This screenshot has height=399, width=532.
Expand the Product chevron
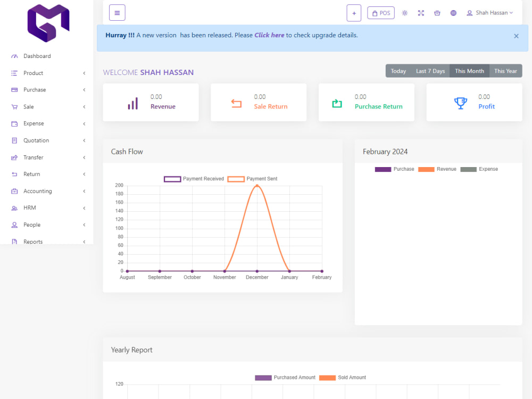click(x=84, y=73)
